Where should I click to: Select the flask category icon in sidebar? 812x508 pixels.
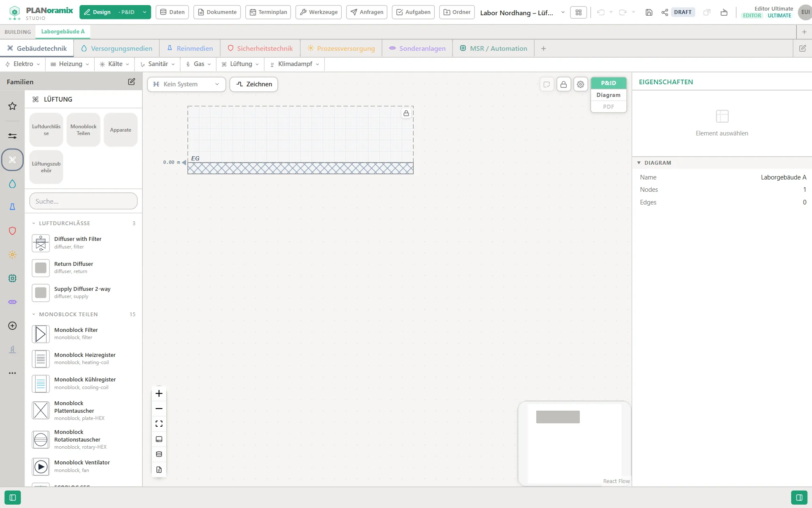(x=12, y=207)
